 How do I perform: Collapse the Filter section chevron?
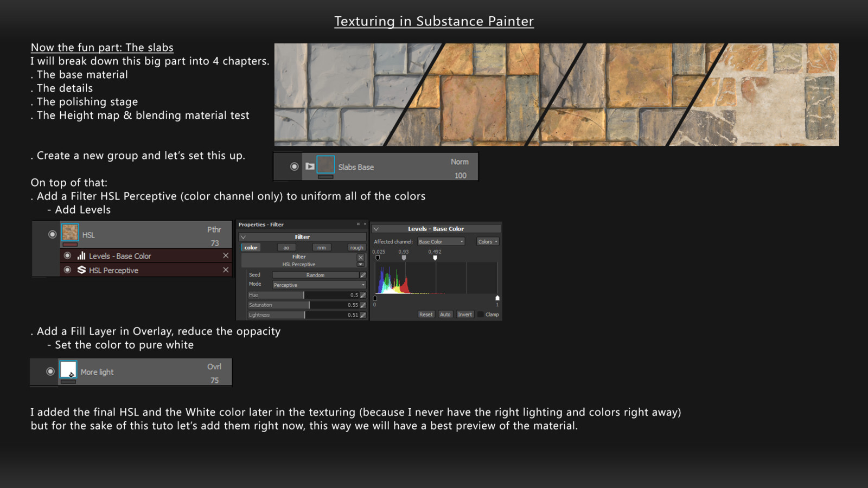point(243,237)
